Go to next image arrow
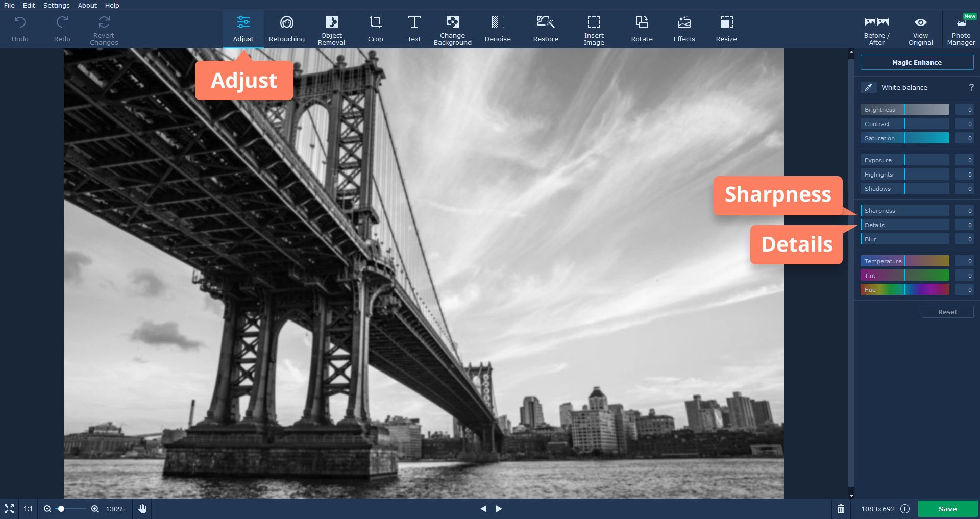 pyautogui.click(x=499, y=509)
